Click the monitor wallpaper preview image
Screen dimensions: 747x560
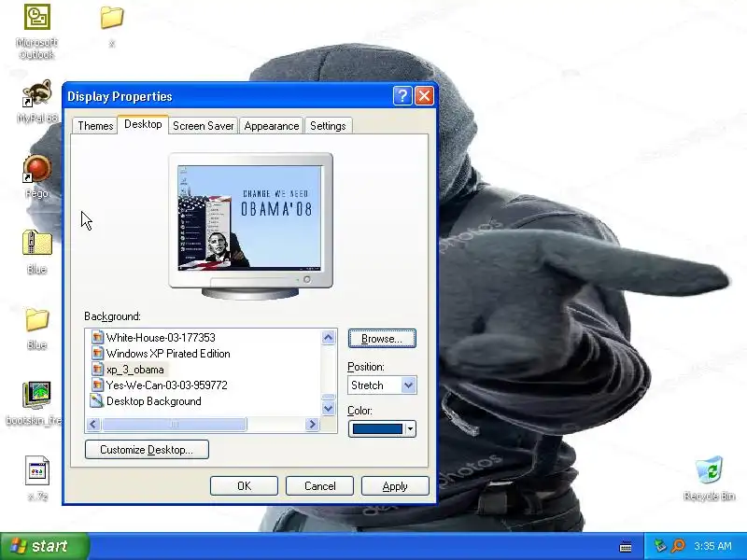click(249, 217)
